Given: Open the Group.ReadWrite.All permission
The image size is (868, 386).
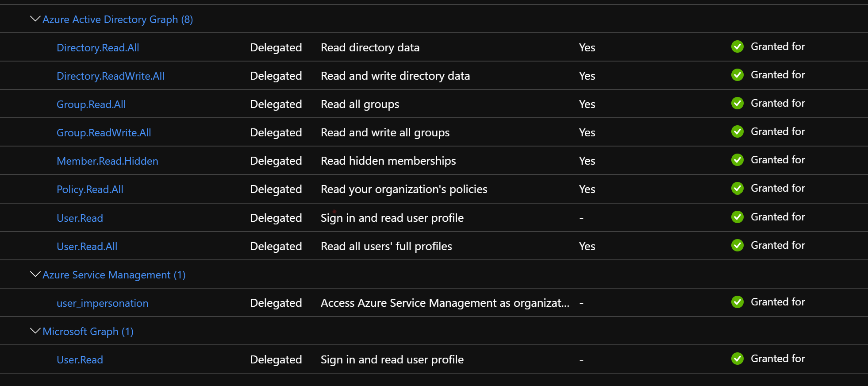Looking at the screenshot, I should (104, 132).
